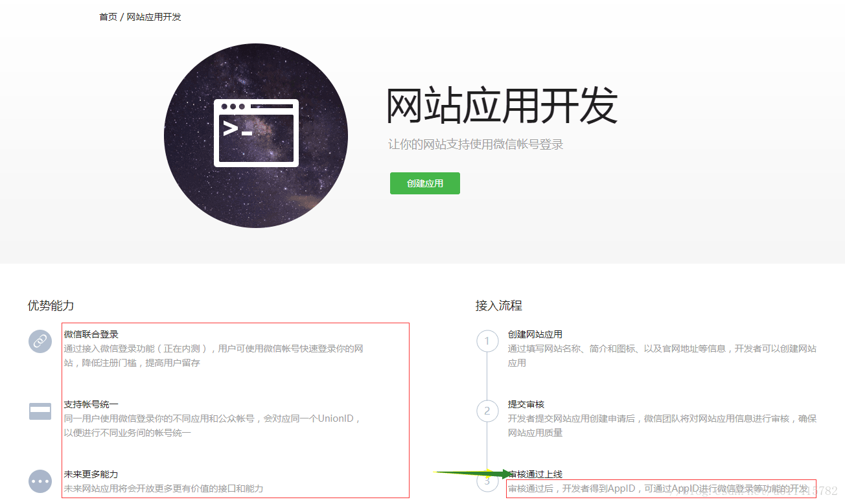Image resolution: width=845 pixels, height=504 pixels.
Task: Click the large 网站应用开发 page title
Action: [502, 106]
